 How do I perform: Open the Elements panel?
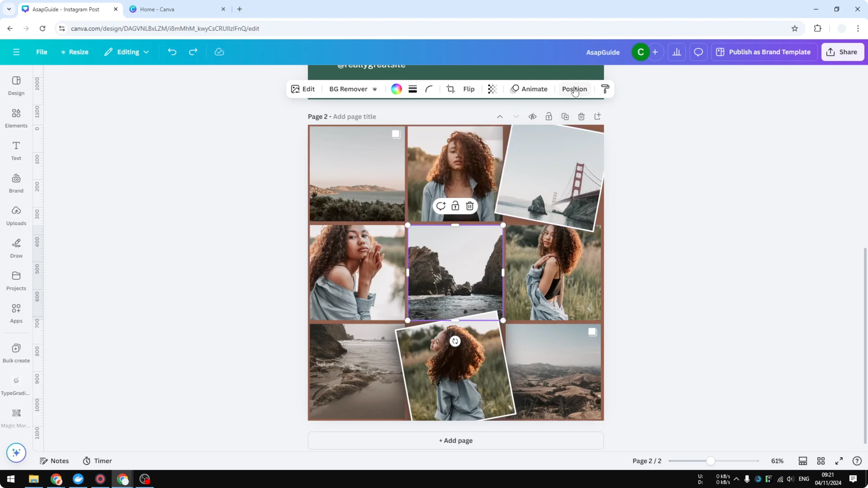tap(16, 118)
